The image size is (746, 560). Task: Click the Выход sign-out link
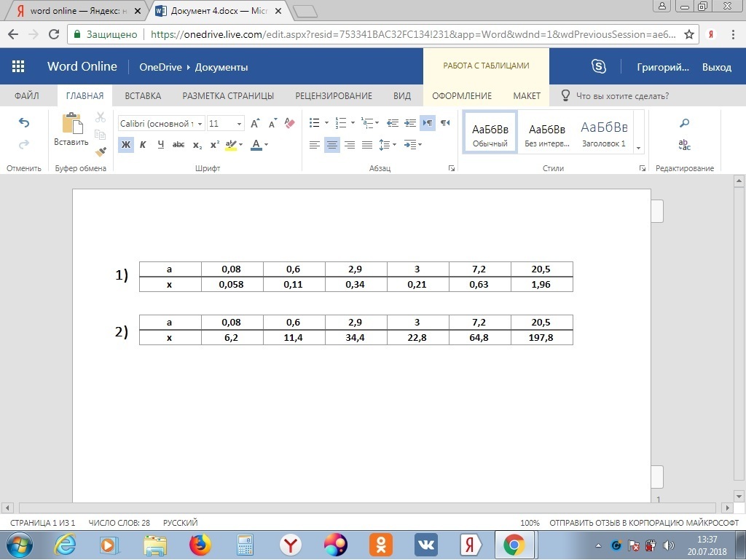717,67
